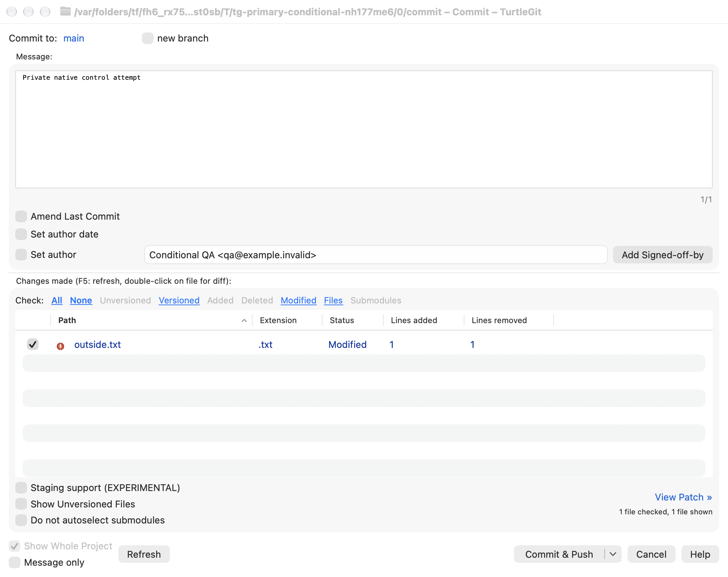Image resolution: width=728 pixels, height=577 pixels.
Task: Toggle the Set author checkbox
Action: pos(21,255)
